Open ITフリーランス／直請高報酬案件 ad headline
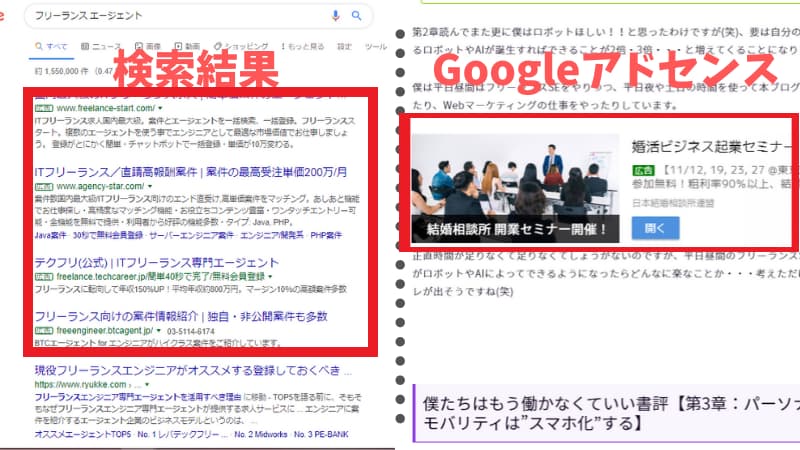800x450 pixels. click(x=191, y=172)
